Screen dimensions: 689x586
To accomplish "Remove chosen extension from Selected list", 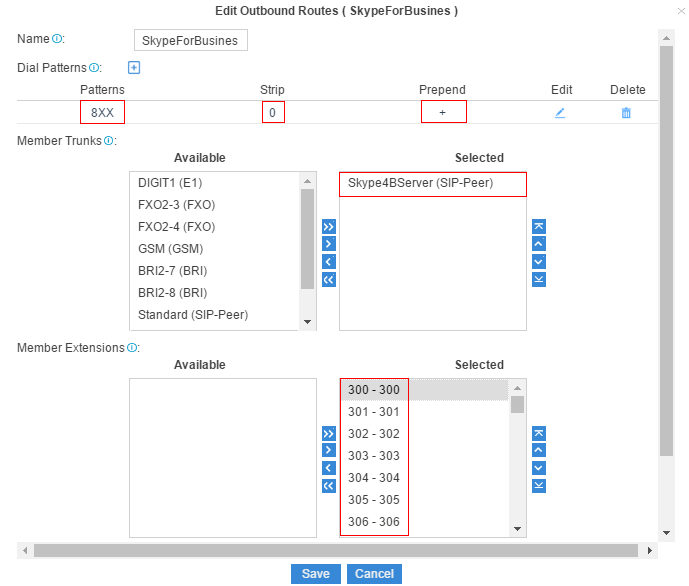I will [329, 468].
